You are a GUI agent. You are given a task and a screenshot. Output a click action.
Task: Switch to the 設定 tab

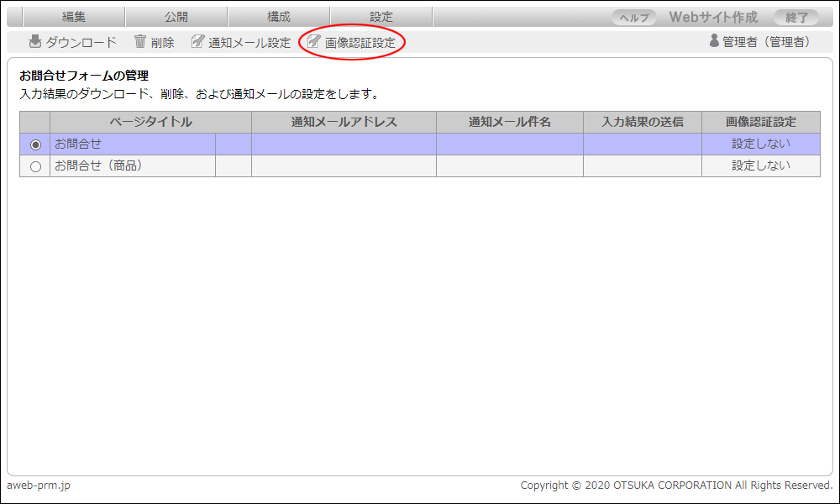[381, 17]
